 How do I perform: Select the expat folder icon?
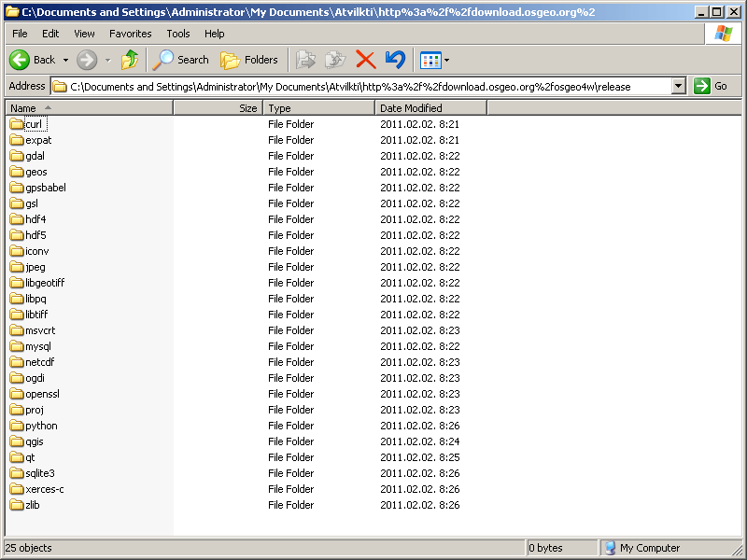pyautogui.click(x=16, y=140)
